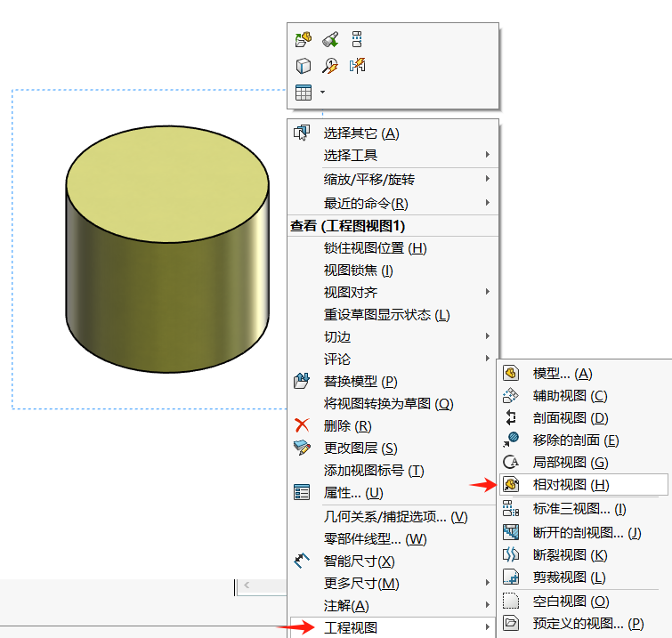672x638 pixels.
Task: Click the yellow top face of cylinder
Action: pyautogui.click(x=167, y=167)
